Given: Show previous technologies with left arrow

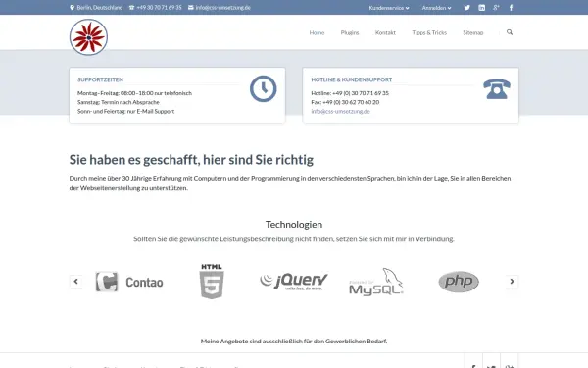Looking at the screenshot, I should (x=75, y=282).
